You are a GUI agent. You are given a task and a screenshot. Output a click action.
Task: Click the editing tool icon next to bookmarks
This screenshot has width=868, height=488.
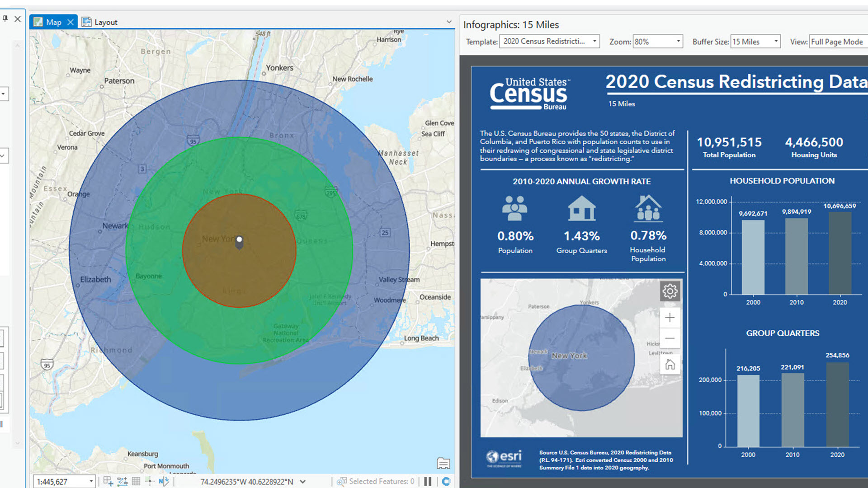coord(122,481)
